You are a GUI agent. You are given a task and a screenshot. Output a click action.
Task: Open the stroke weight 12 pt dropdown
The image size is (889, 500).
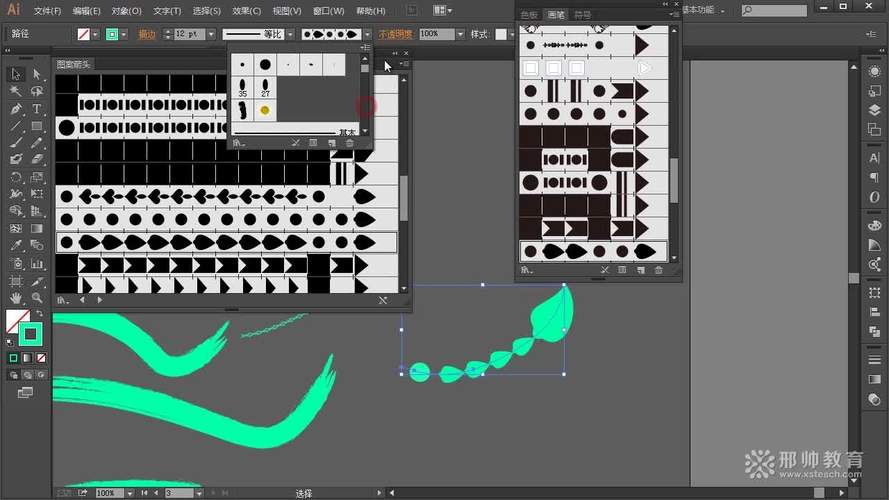tap(208, 34)
